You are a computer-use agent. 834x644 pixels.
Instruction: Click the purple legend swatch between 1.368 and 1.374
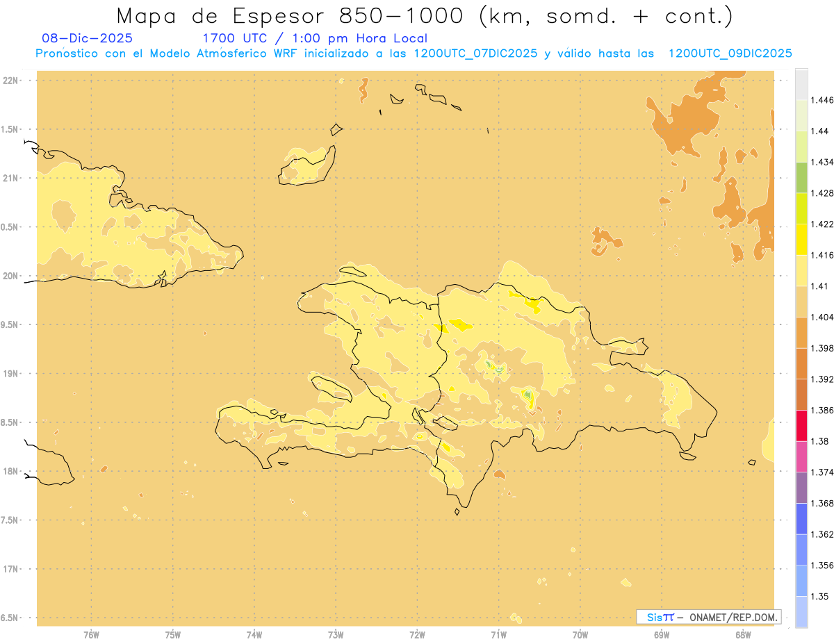coord(801,488)
